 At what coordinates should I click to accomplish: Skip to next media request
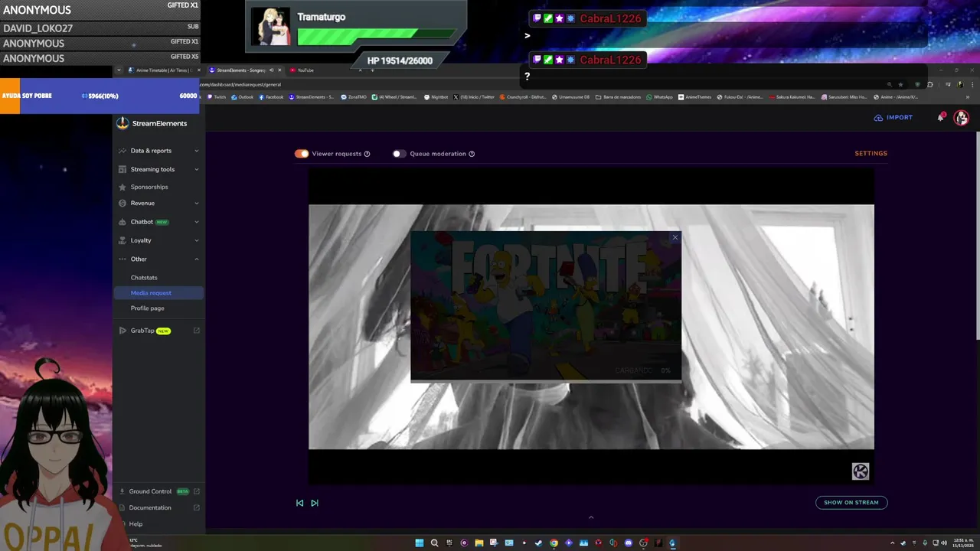pos(314,503)
